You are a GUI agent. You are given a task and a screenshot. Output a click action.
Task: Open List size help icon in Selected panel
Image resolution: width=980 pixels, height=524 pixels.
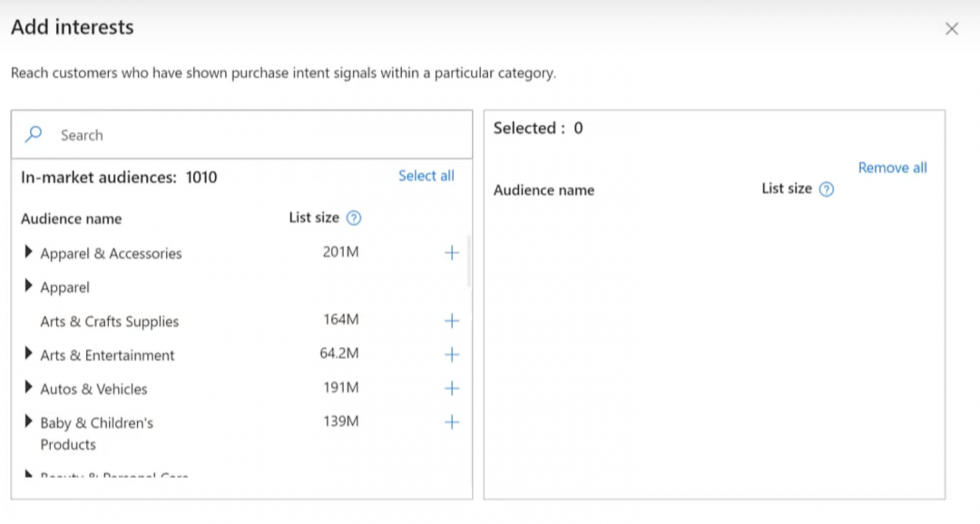click(x=827, y=189)
